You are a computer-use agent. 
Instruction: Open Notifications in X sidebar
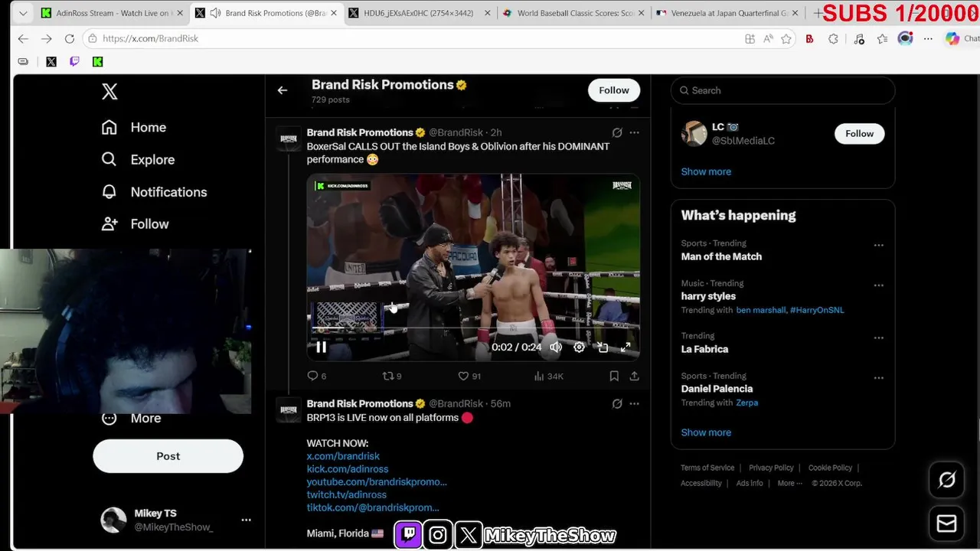[x=154, y=191]
